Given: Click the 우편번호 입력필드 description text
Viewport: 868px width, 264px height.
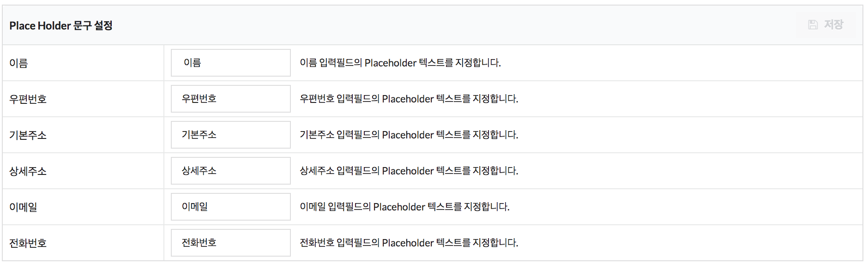Looking at the screenshot, I should 409,99.
